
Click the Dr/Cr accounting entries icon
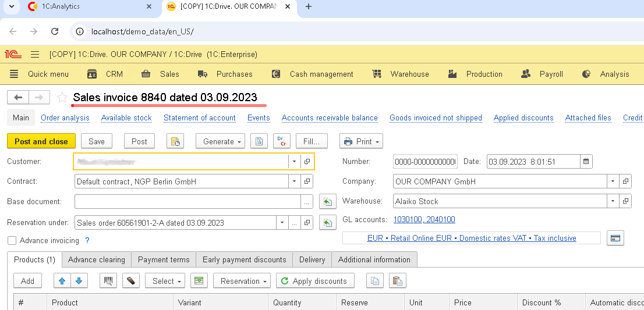281,141
